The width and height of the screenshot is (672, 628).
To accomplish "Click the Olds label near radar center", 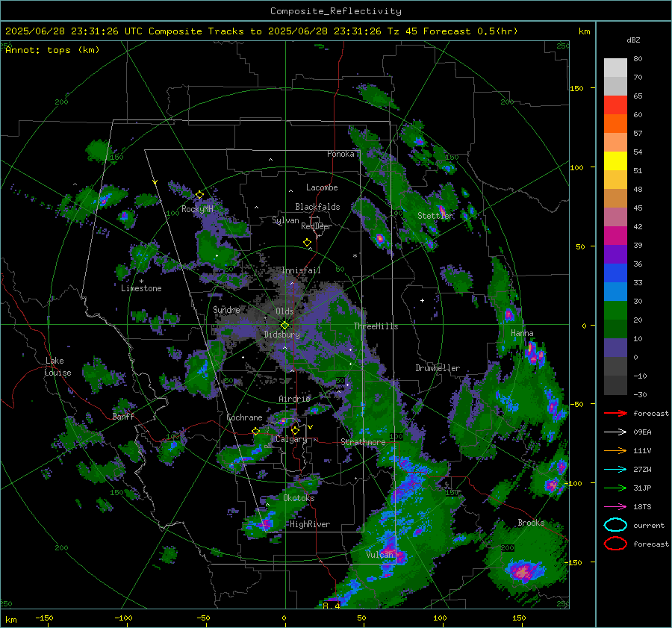I will pos(284,311).
